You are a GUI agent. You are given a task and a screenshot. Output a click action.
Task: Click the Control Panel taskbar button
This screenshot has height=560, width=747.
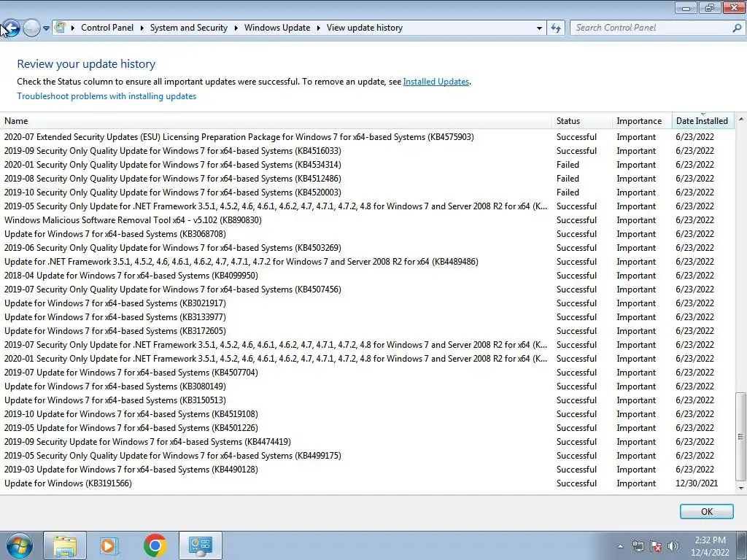tap(200, 545)
